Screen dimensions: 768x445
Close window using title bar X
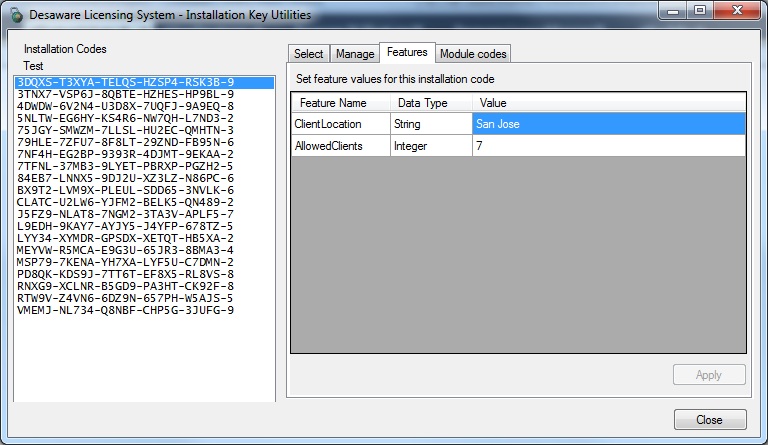737,11
